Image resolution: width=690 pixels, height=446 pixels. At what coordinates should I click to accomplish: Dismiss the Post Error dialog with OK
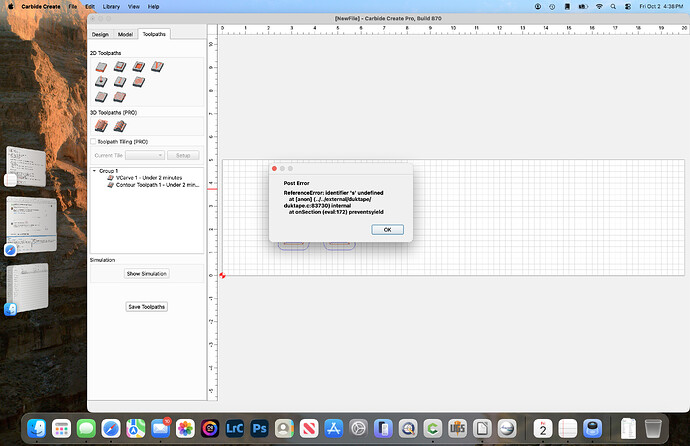tap(387, 230)
